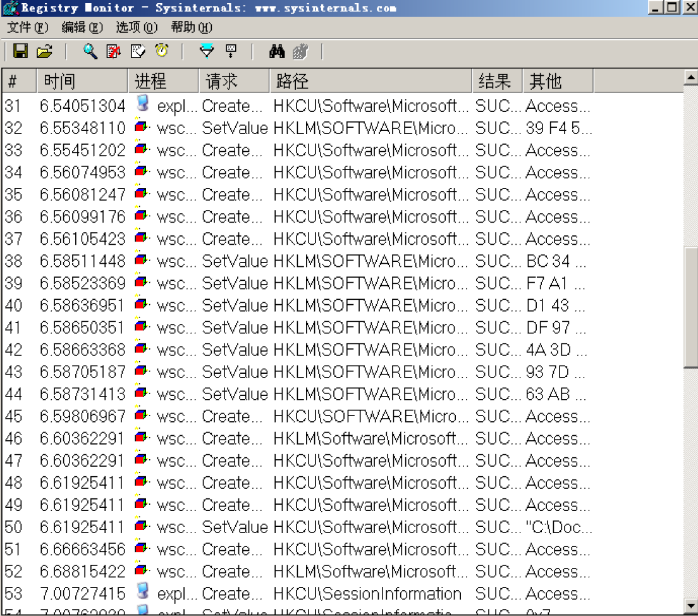Click the "C:\Doc..." value in row 50
The image size is (698, 616).
coord(559,527)
